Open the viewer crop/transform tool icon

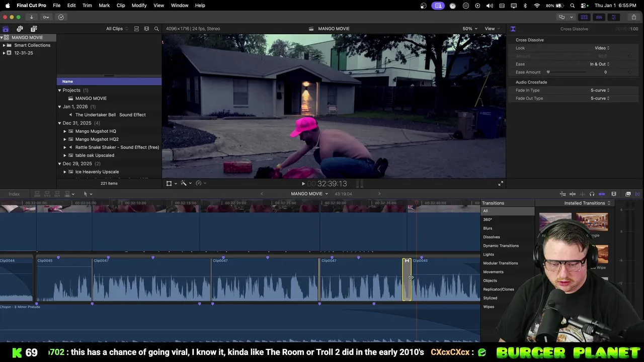click(169, 184)
